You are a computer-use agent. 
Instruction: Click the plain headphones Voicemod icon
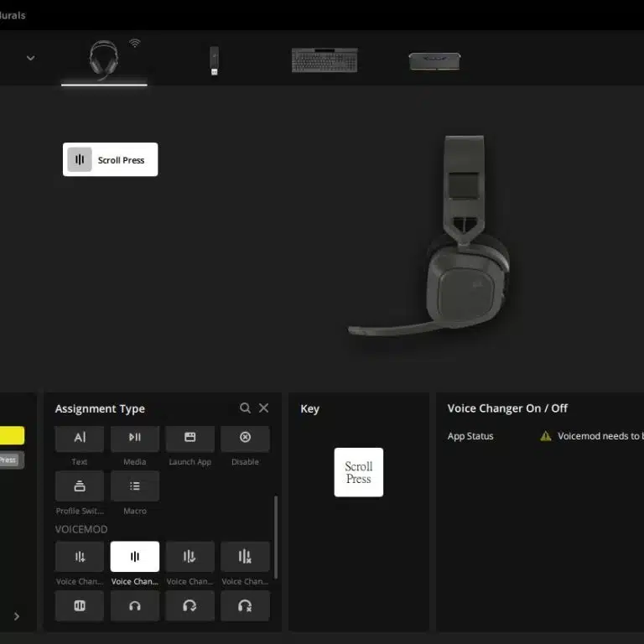coord(135,605)
